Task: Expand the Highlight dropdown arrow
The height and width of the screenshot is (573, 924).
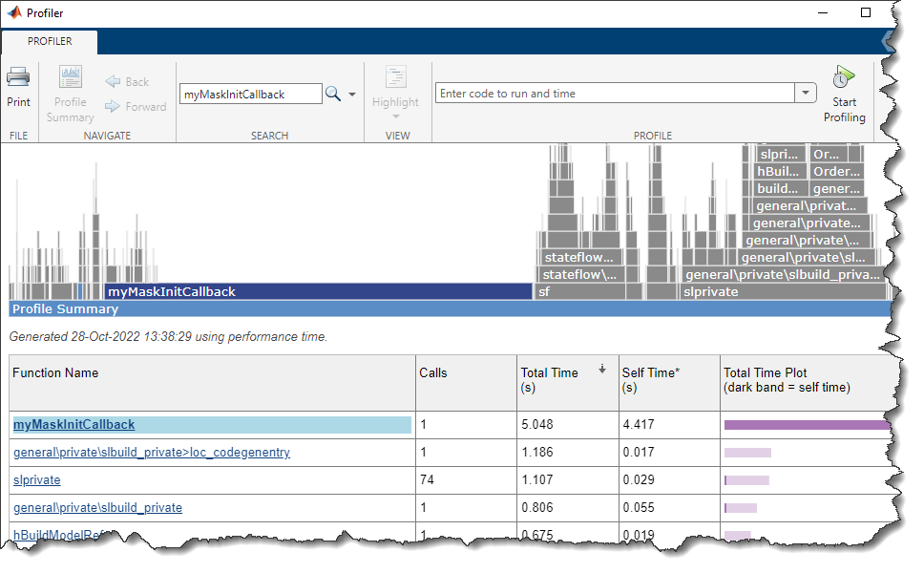Action: [x=395, y=117]
